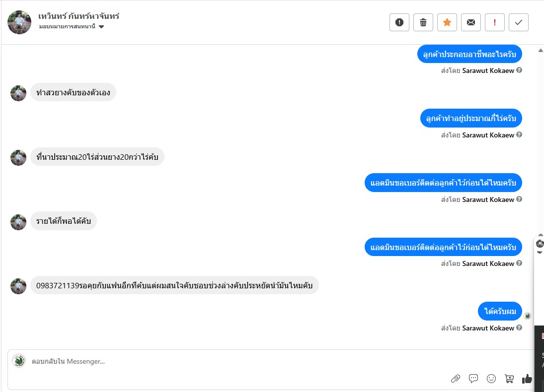This screenshot has width=544, height=392.
Task: Click the spam report octagon icon
Action: pyautogui.click(x=399, y=22)
